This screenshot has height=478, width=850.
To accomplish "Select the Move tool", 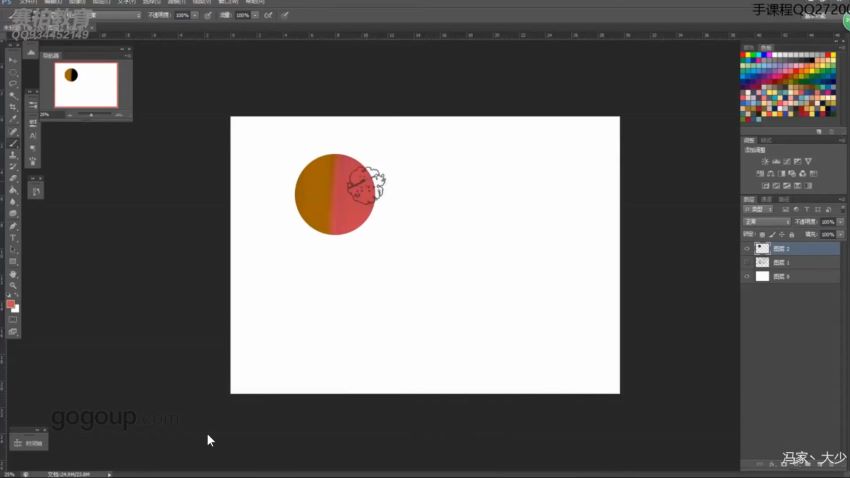I will (13, 60).
